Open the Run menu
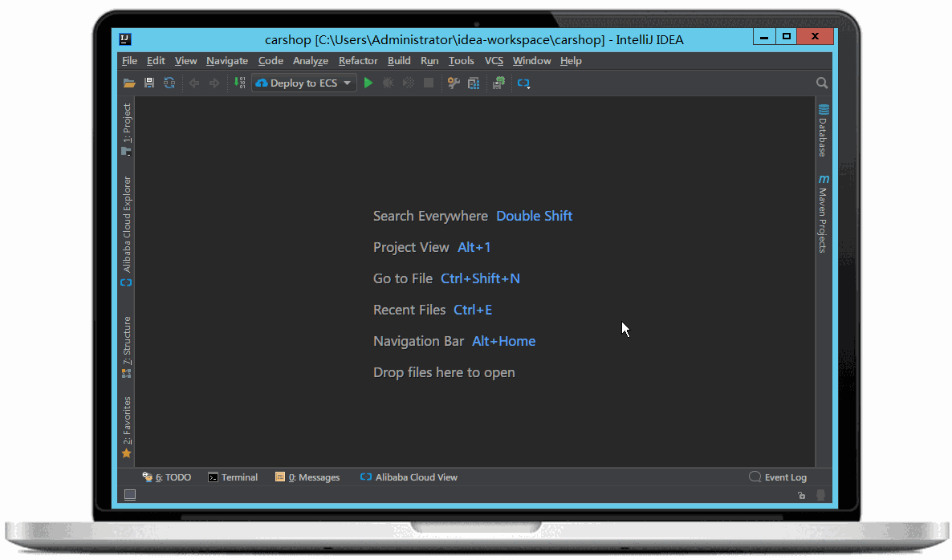Screen dimensions: 952x560 (429, 61)
